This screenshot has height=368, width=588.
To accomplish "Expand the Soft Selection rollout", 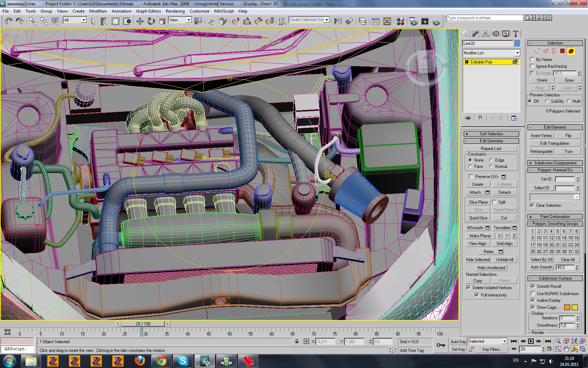I will (x=491, y=134).
